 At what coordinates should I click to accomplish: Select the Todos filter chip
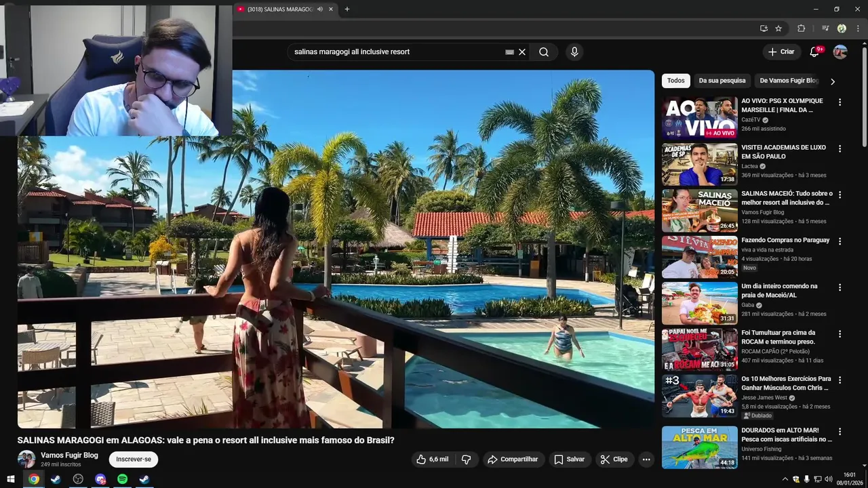(x=676, y=81)
